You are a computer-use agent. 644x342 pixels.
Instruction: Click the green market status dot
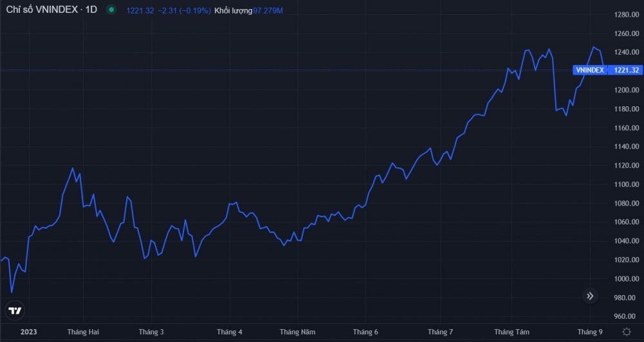[x=111, y=10]
